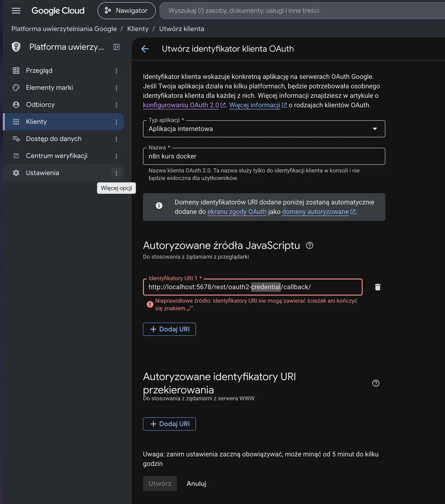Go back with the arrow icon

click(x=145, y=49)
